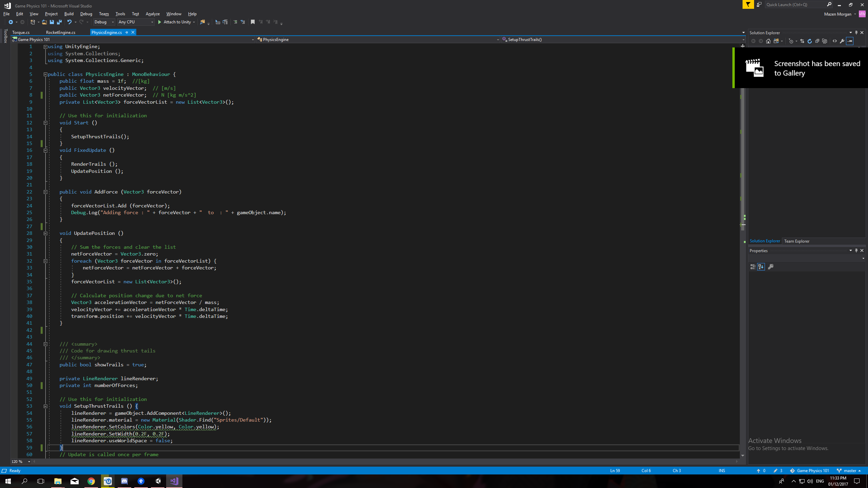Click the Undo arrow icon

point(69,22)
